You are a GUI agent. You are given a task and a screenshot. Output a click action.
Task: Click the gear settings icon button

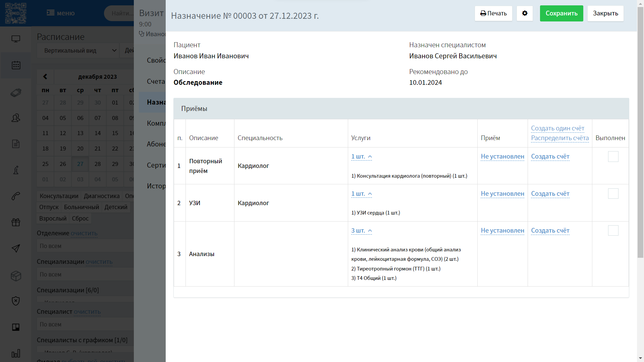[x=525, y=13]
